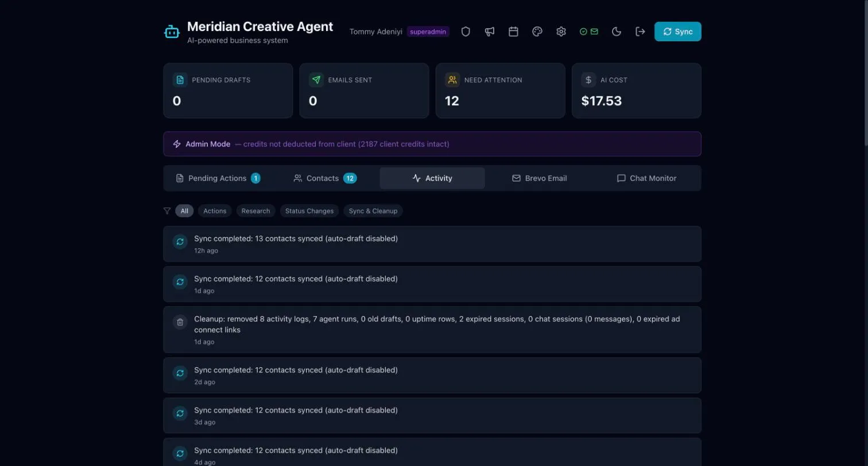The height and width of the screenshot is (466, 868).
Task: Click the Admin Mode lightning bolt icon
Action: pos(177,144)
